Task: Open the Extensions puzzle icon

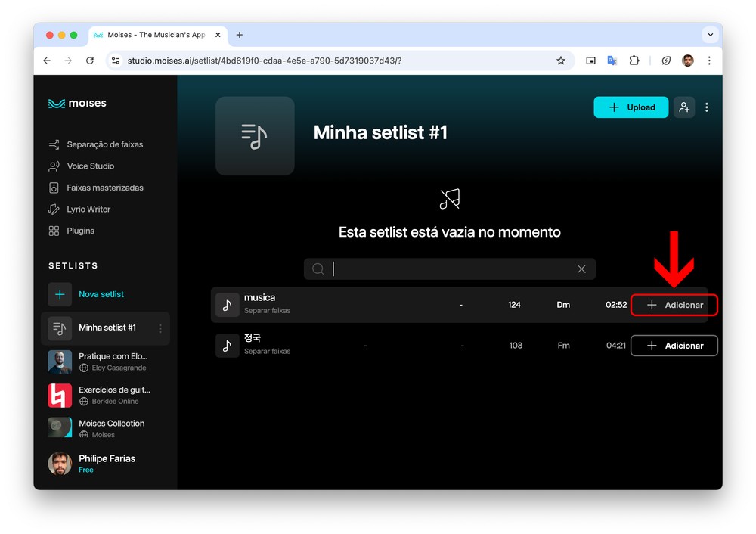Action: click(x=634, y=61)
